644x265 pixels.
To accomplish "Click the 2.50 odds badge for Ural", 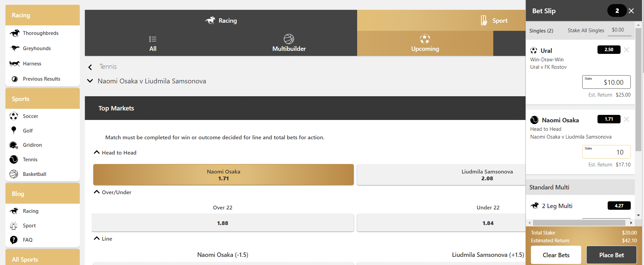I will (x=609, y=49).
